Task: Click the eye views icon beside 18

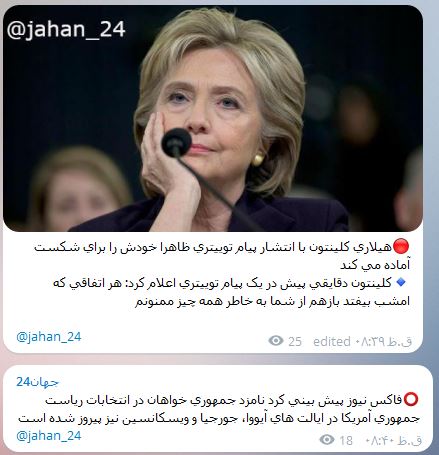Action: coord(327,439)
